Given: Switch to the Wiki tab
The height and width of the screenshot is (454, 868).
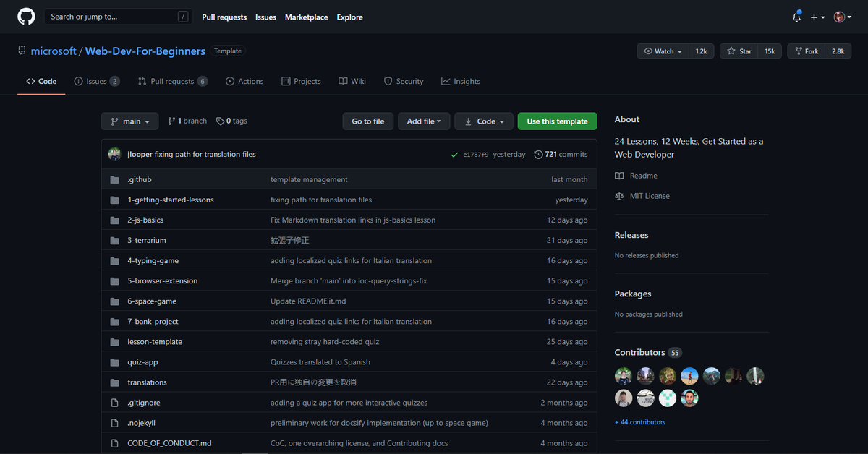Looking at the screenshot, I should (x=352, y=81).
